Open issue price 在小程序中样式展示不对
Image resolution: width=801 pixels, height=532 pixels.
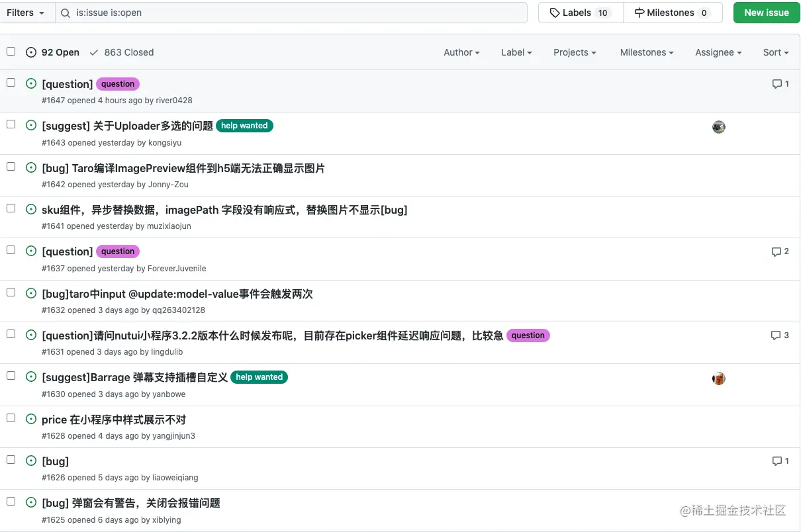[x=114, y=420]
